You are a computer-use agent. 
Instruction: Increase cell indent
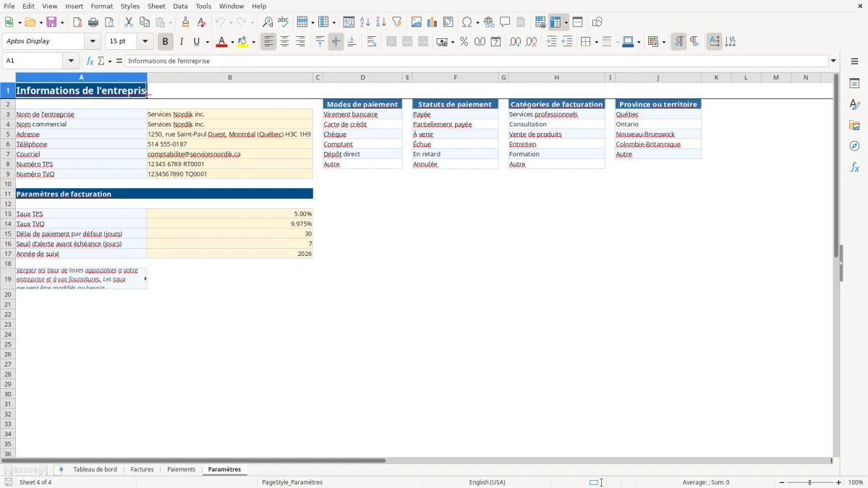click(552, 42)
